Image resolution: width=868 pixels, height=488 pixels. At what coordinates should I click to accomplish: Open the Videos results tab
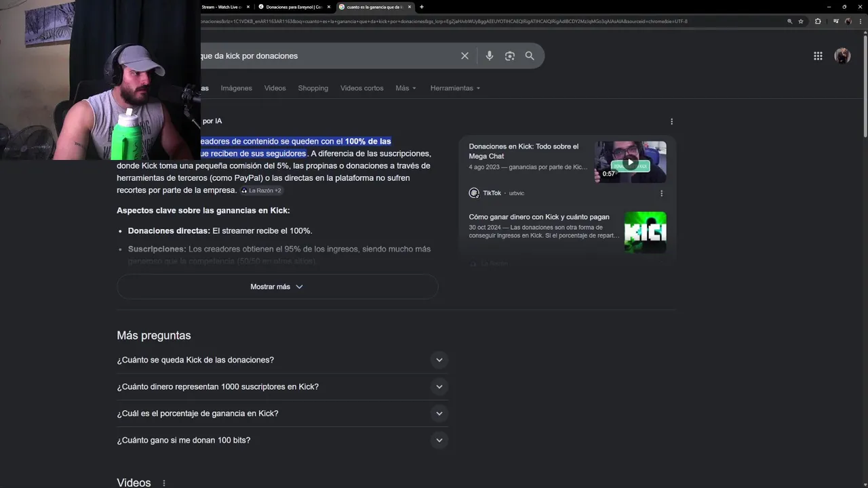pyautogui.click(x=275, y=88)
